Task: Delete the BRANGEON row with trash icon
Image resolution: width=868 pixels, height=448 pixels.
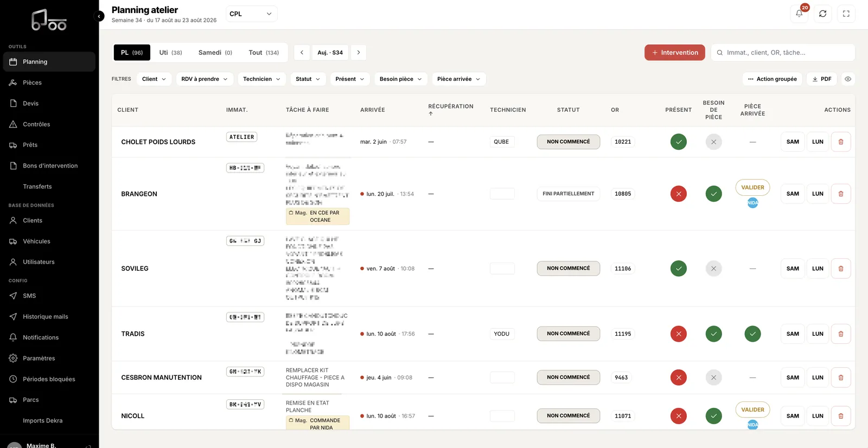Action: pos(841,194)
